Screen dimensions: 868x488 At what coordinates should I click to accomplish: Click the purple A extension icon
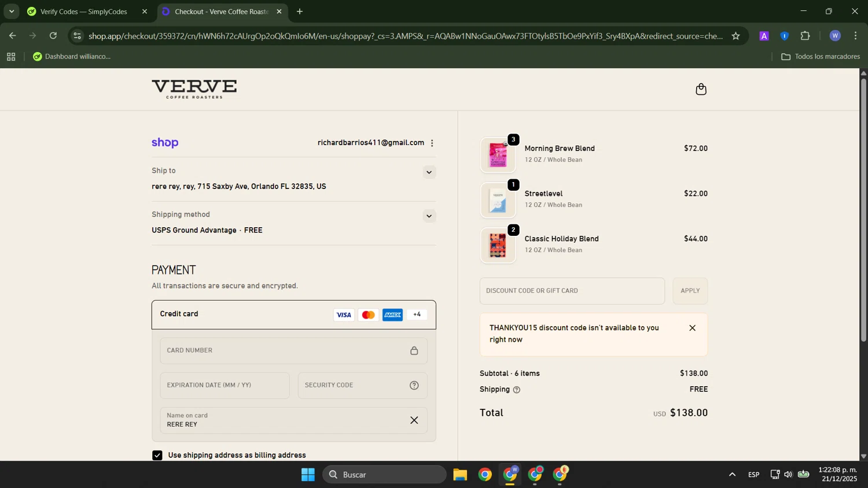[x=764, y=36]
